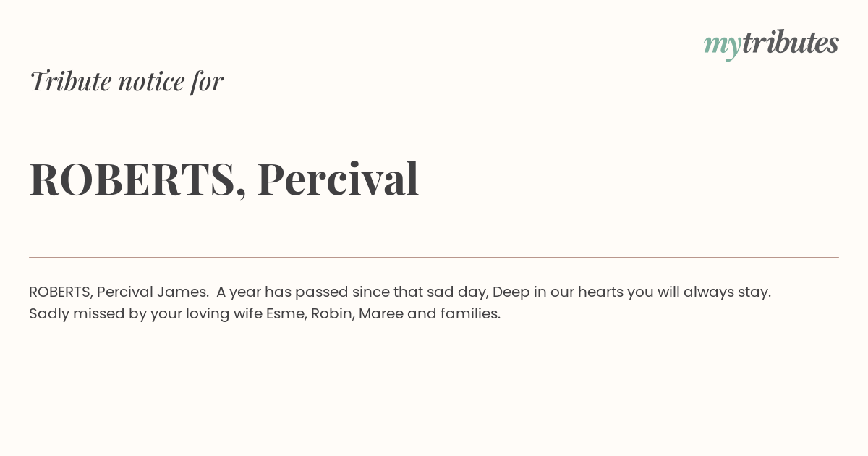Screen dimensions: 868x456
Task: Click the "ROBERTS, Percival" main title
Action: [x=224, y=179]
